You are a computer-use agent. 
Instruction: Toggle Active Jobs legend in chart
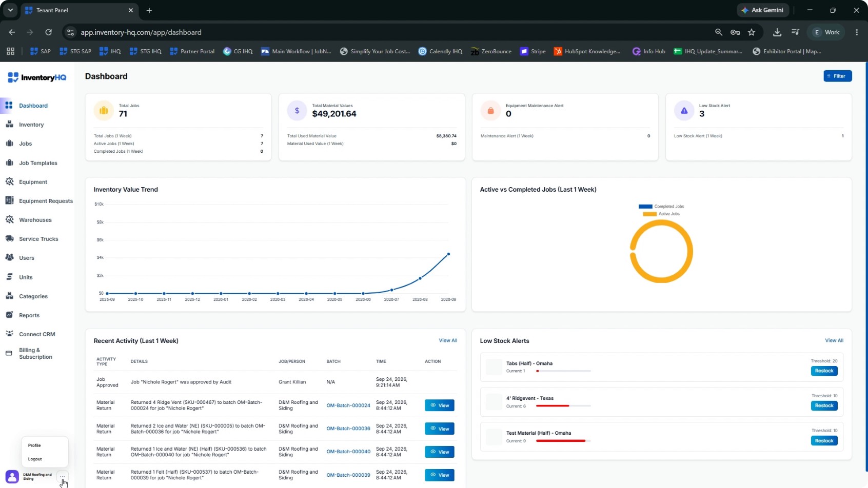661,214
